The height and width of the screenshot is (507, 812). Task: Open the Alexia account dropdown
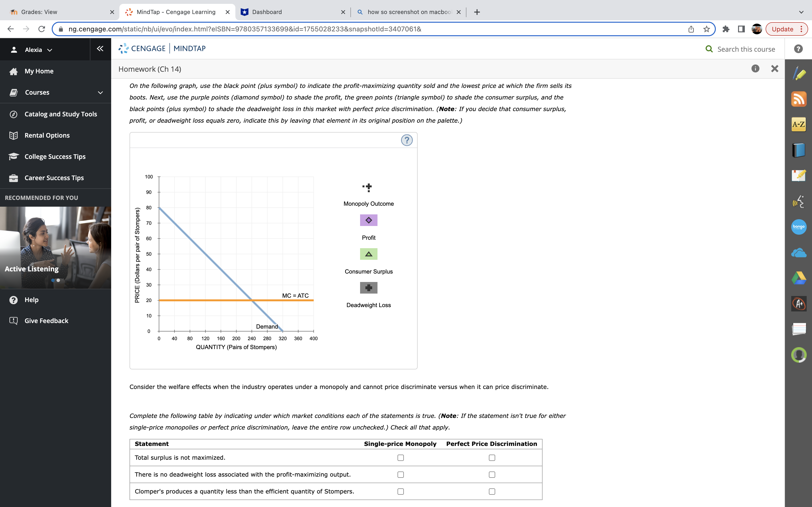coord(38,49)
